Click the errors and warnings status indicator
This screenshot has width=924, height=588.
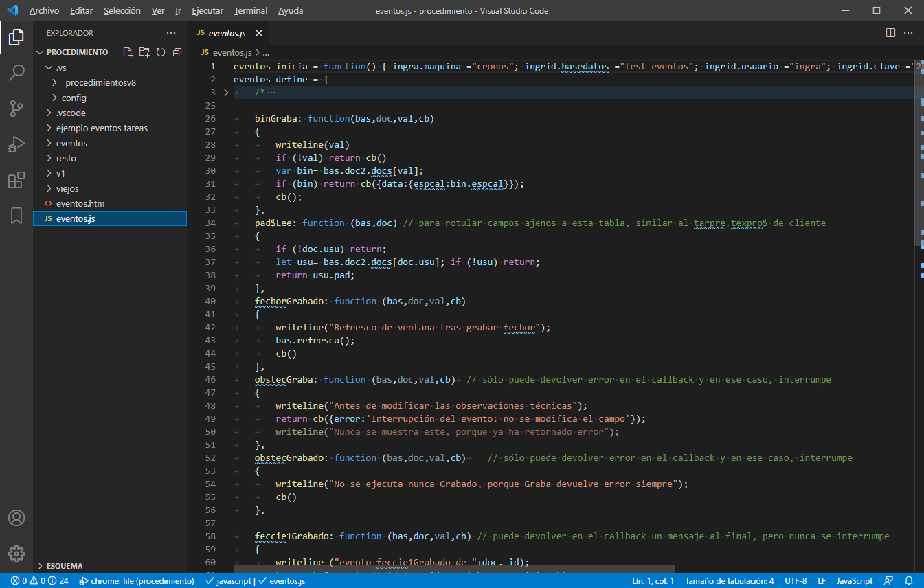point(39,581)
